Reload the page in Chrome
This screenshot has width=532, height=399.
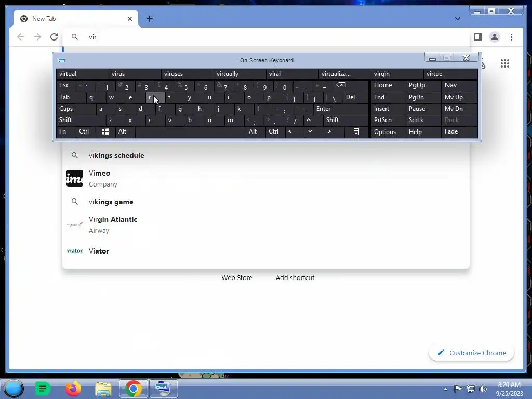tap(54, 37)
